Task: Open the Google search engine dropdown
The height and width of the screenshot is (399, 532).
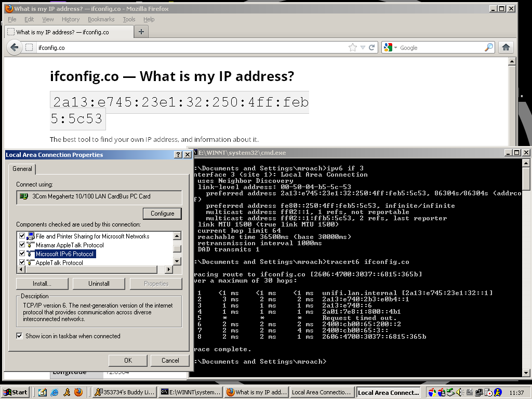Action: click(x=391, y=48)
